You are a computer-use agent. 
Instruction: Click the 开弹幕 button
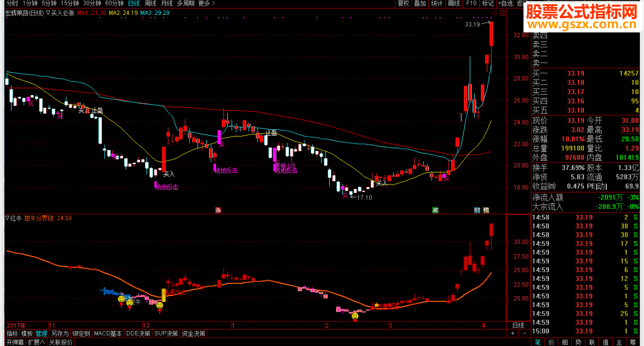(x=15, y=342)
